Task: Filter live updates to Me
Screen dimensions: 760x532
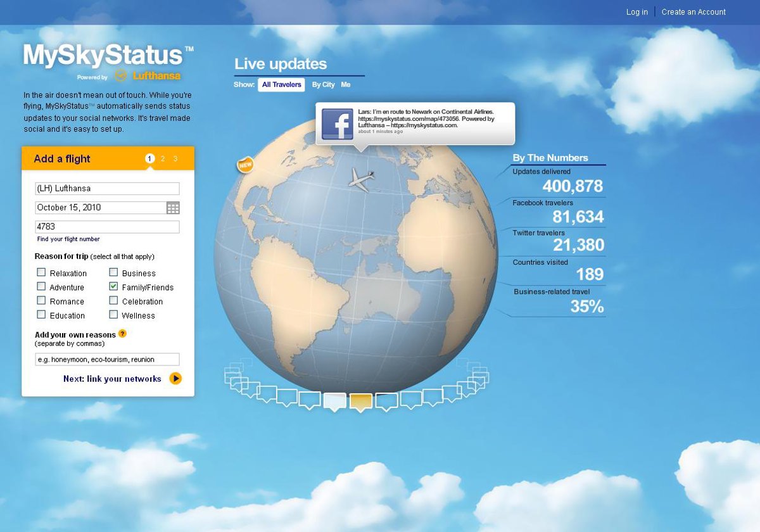Action: tap(346, 85)
